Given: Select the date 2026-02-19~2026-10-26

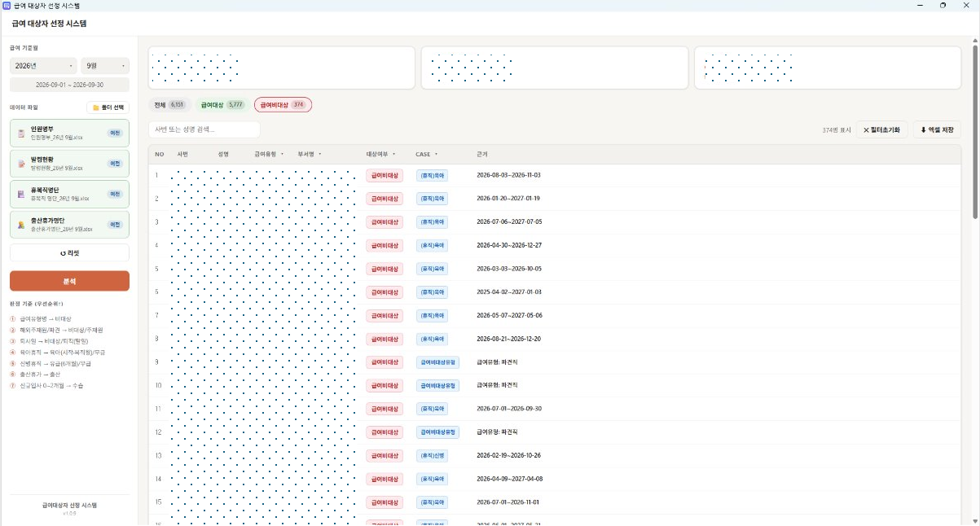Looking at the screenshot, I should (508, 455).
